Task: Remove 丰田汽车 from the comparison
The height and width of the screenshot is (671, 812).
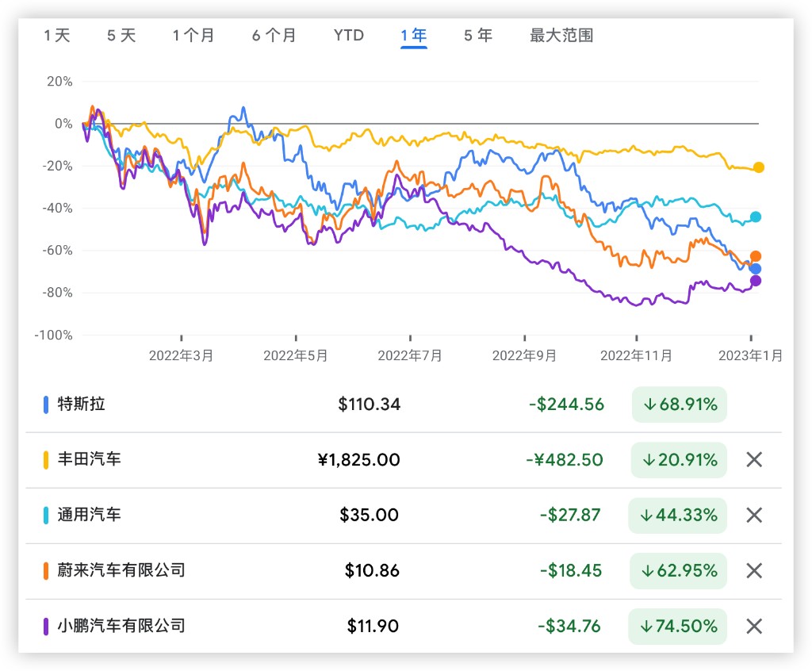Action: [x=754, y=459]
